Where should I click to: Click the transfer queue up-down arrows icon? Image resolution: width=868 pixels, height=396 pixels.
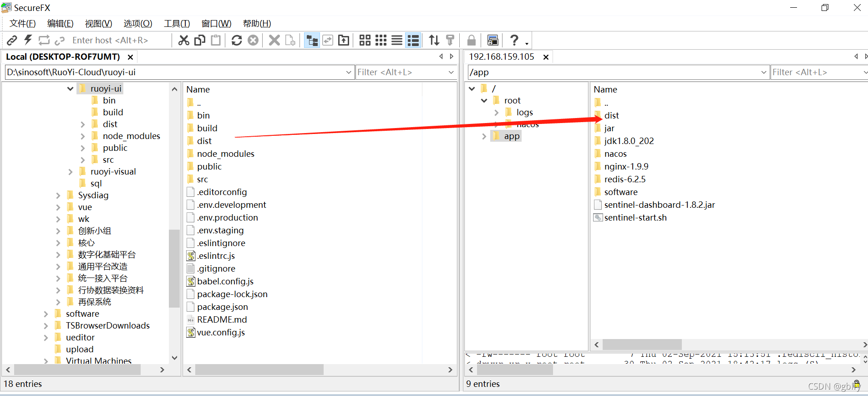[x=434, y=40]
